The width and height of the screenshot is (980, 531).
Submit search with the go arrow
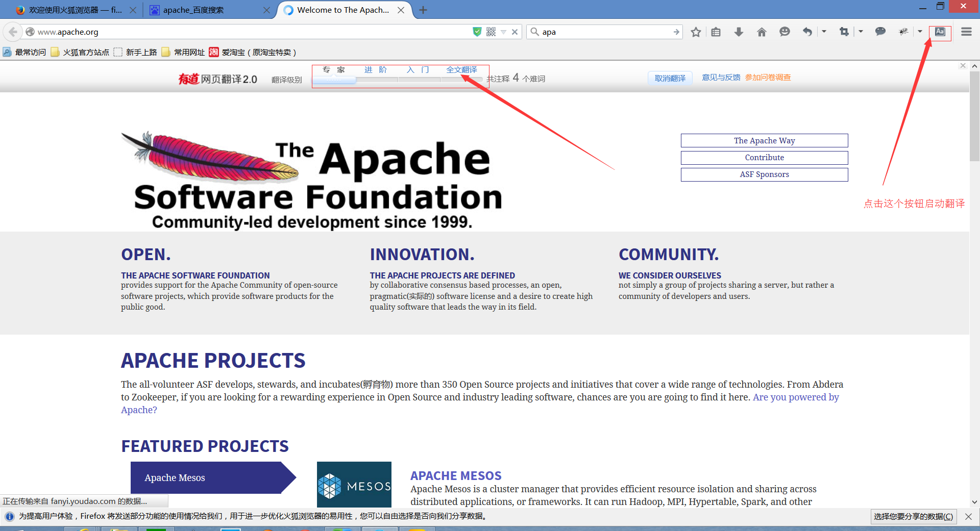tap(676, 32)
